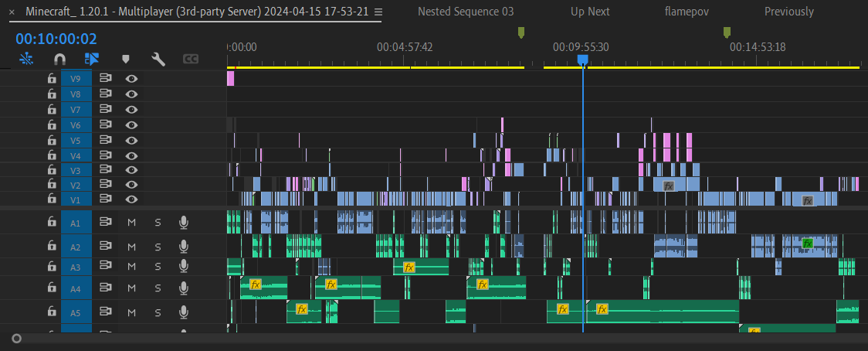The image size is (868, 351).
Task: Enable voice-over record on track A3
Action: 184,267
